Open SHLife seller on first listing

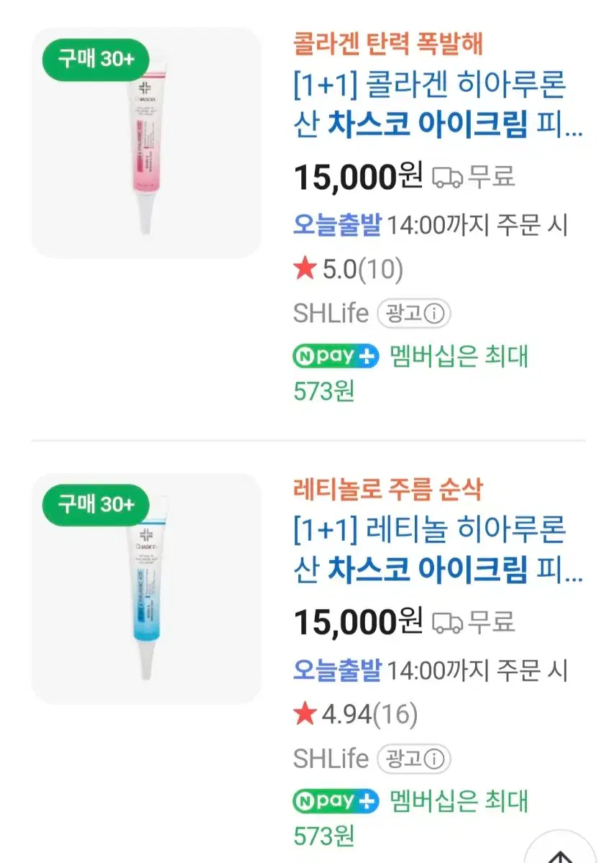tap(331, 314)
